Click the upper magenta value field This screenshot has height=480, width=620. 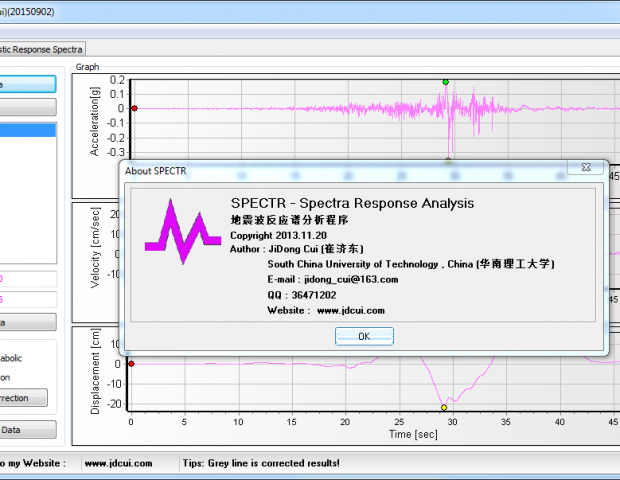pos(28,278)
